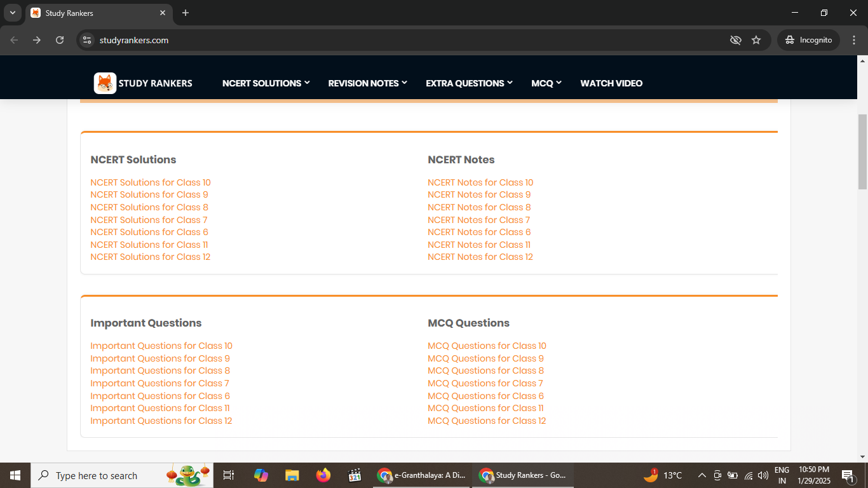Open MCQ Questions for Class 10
This screenshot has width=868, height=488.
click(487, 346)
